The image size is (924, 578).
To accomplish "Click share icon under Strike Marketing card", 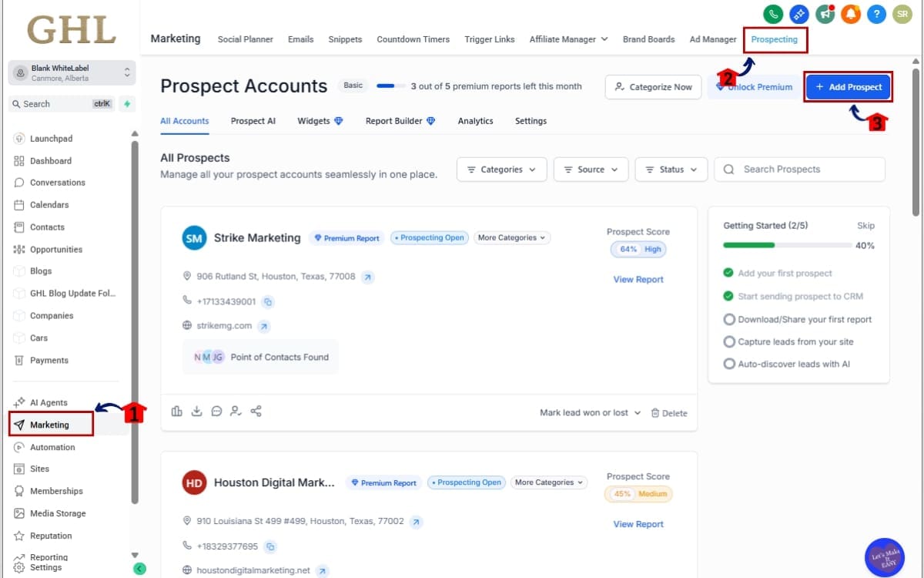I will tap(256, 412).
